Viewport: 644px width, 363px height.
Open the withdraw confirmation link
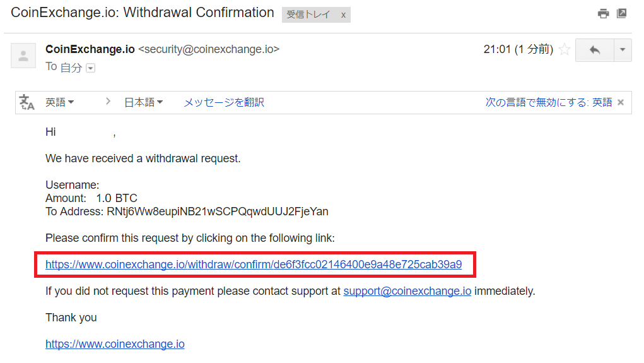(x=254, y=265)
